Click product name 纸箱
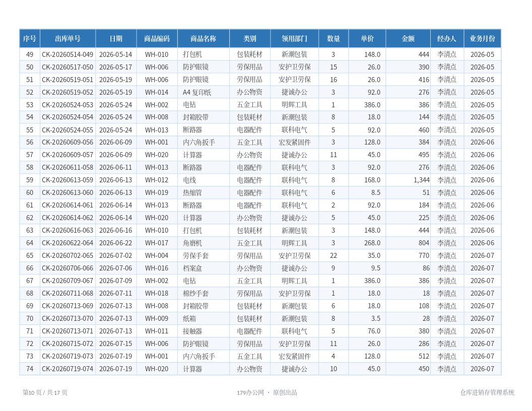The image size is (532, 411). [x=189, y=318]
